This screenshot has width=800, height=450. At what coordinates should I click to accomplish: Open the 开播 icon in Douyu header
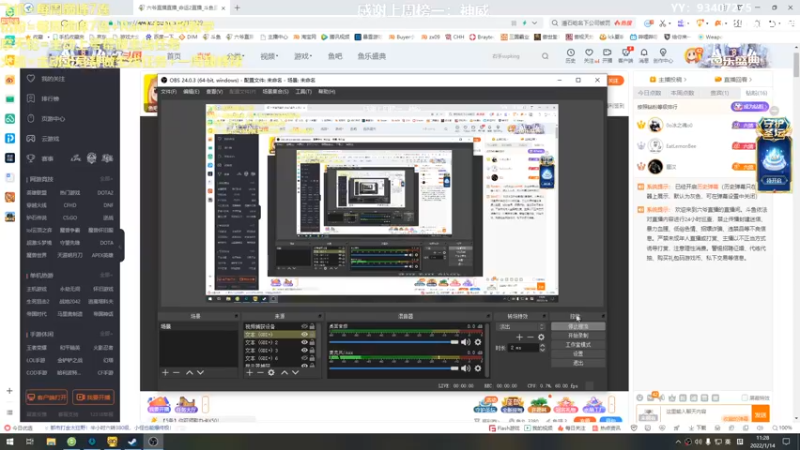(607, 55)
